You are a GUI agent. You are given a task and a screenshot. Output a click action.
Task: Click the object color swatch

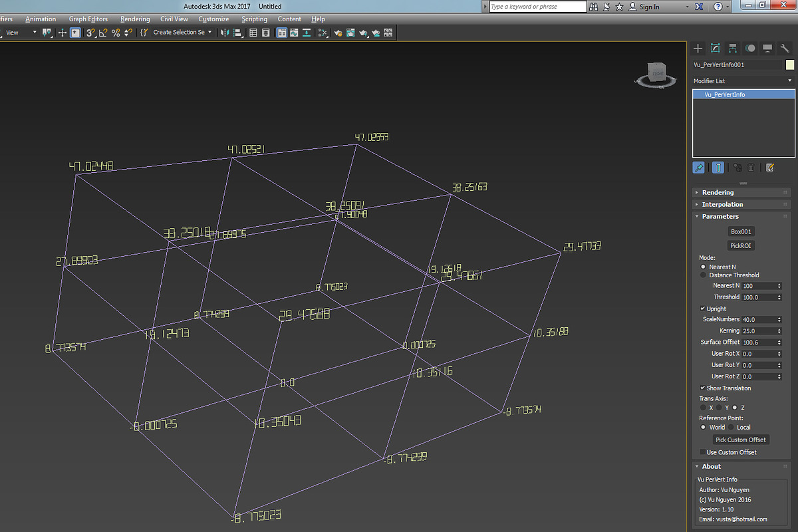pyautogui.click(x=790, y=65)
